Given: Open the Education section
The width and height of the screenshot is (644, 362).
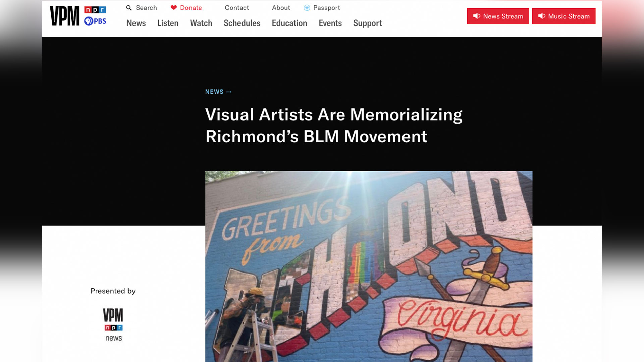Looking at the screenshot, I should (x=289, y=23).
